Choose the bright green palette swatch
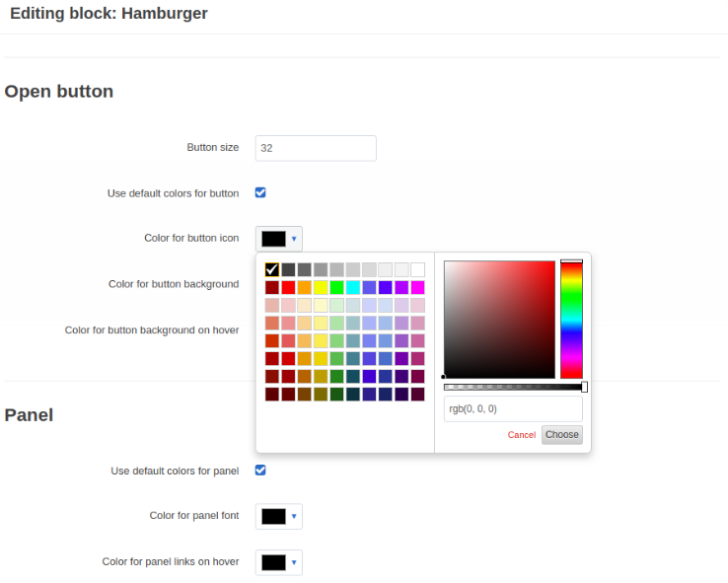 pos(337,287)
